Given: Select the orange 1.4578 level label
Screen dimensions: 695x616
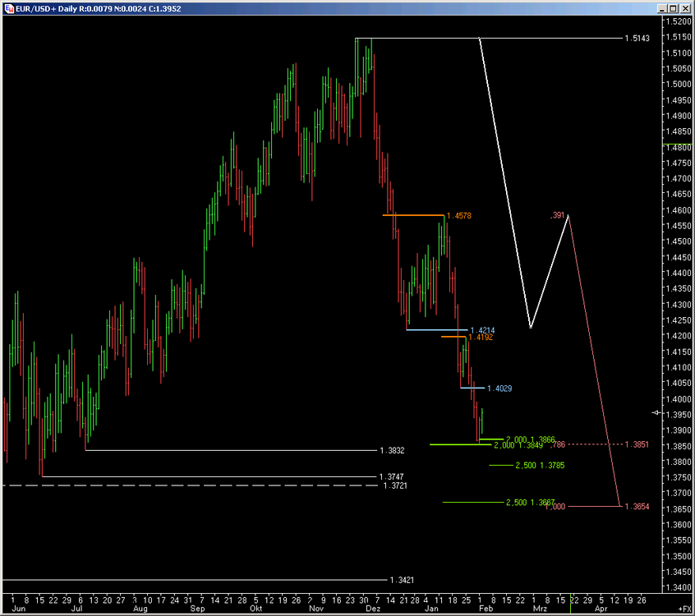Looking at the screenshot, I should click(x=458, y=216).
